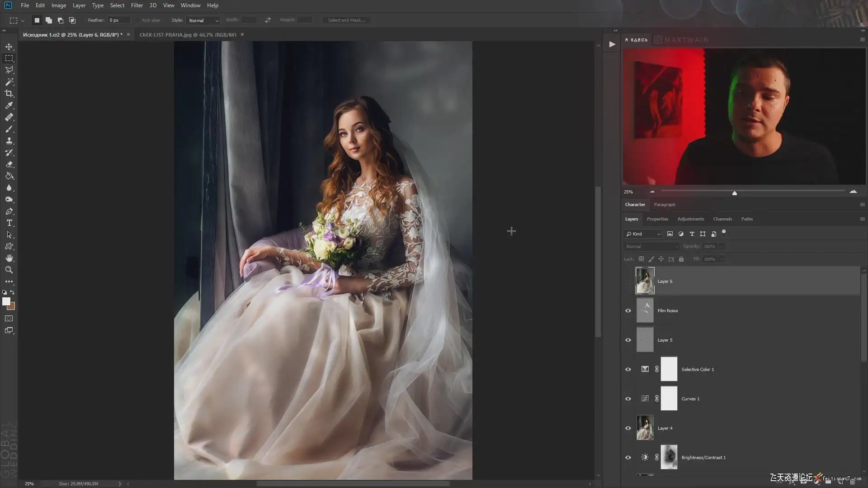868x488 pixels.
Task: Hide the Selective Color 1 layer
Action: [628, 369]
